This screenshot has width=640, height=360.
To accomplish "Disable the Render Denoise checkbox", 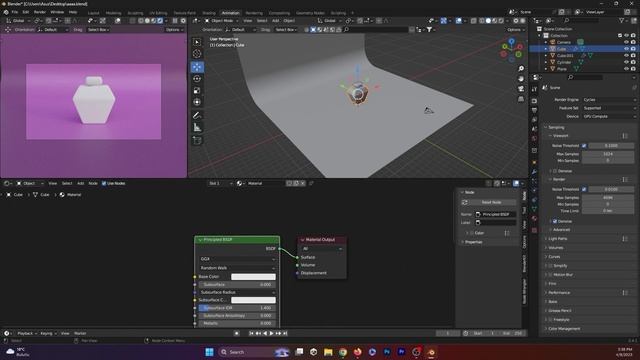I will (x=555, y=221).
